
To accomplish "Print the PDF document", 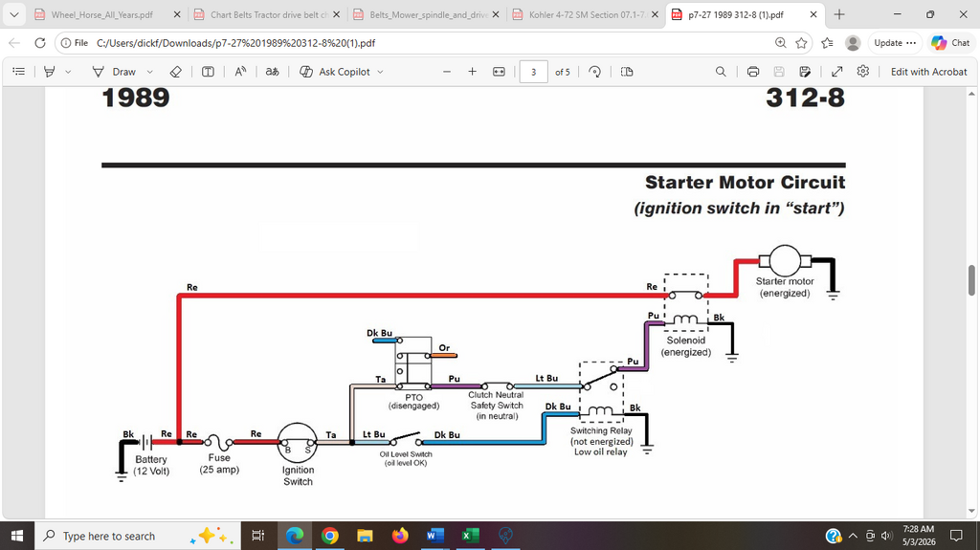I will 753,72.
